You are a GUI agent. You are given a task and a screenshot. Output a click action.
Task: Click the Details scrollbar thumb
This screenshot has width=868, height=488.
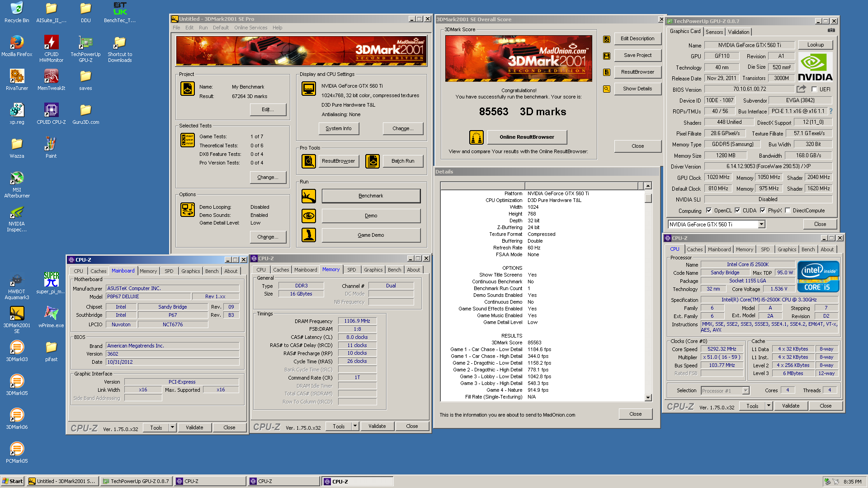[x=648, y=199]
